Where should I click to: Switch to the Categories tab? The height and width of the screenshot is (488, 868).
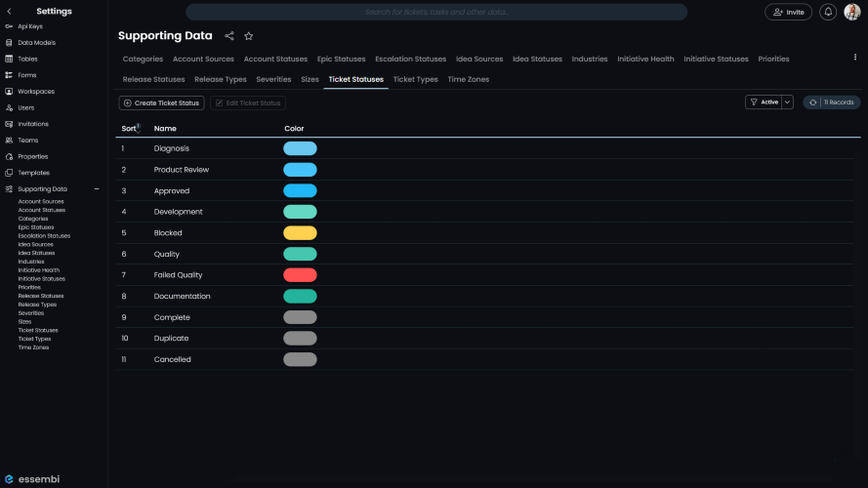click(x=143, y=60)
